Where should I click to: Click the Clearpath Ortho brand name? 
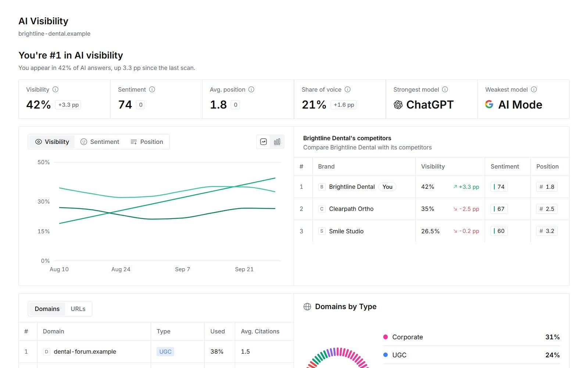pos(351,209)
